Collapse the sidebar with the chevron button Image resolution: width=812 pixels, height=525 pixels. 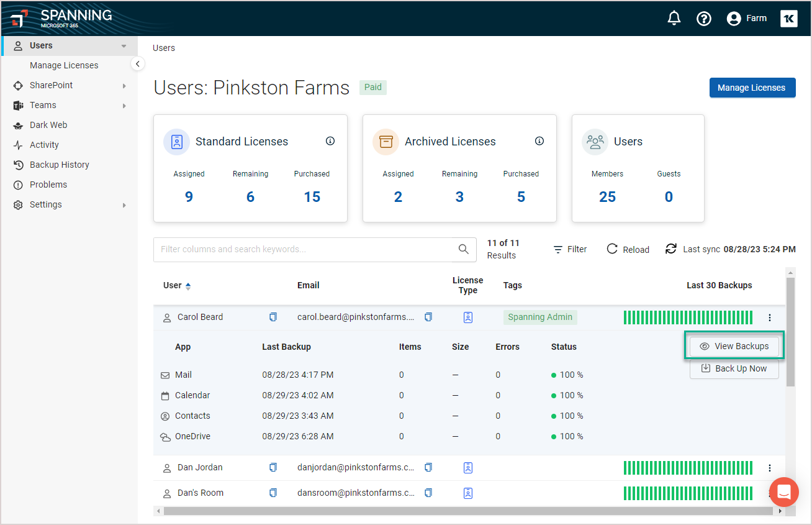(138, 64)
